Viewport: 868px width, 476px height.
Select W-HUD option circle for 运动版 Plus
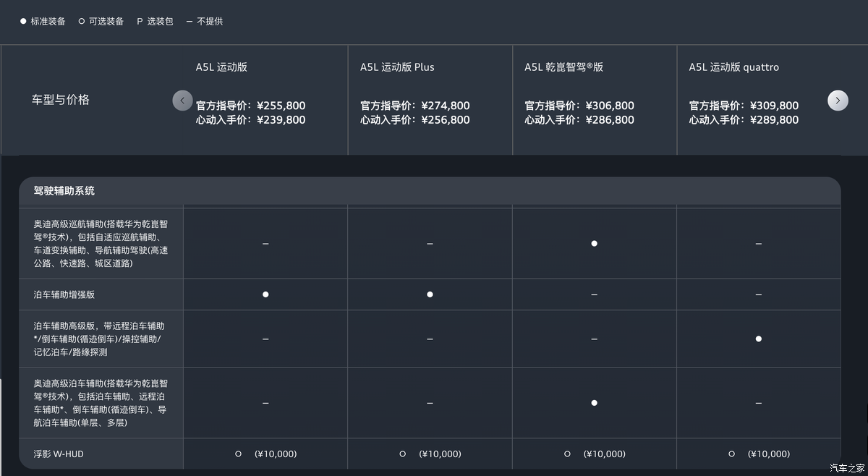tap(402, 454)
